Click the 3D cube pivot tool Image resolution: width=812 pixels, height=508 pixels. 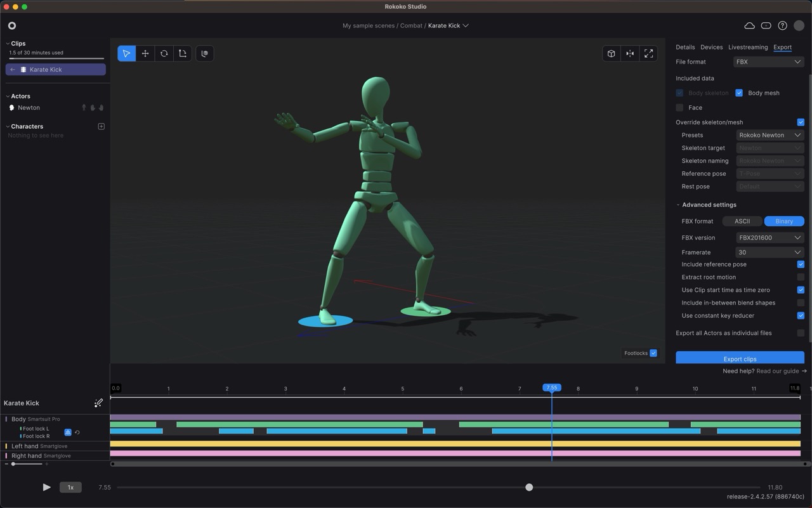(204, 53)
